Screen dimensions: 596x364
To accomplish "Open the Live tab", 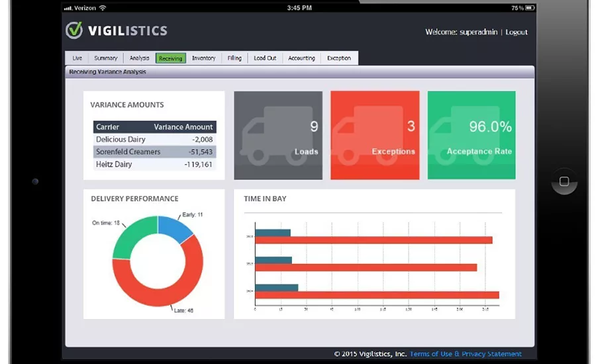I will [77, 58].
